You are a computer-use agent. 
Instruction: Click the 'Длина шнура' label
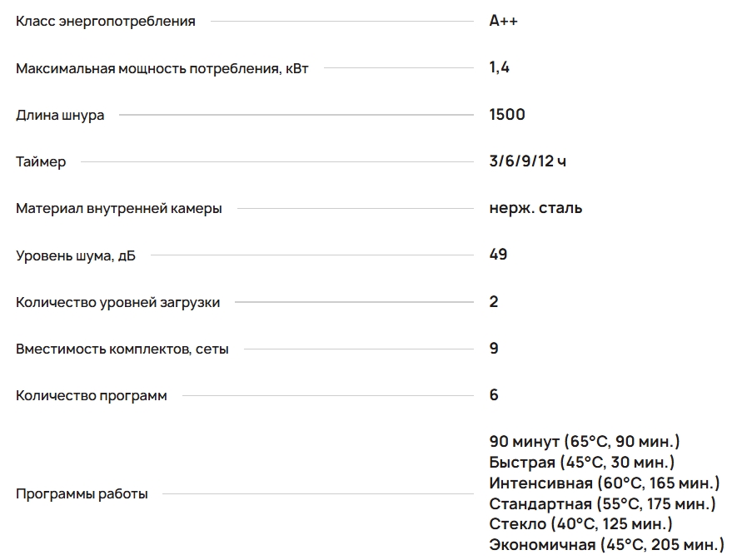tap(60, 116)
